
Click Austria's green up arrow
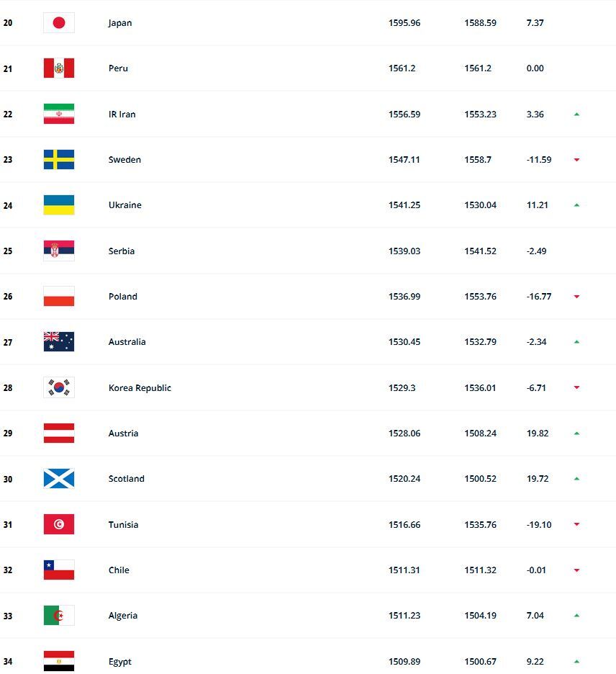pyautogui.click(x=576, y=433)
